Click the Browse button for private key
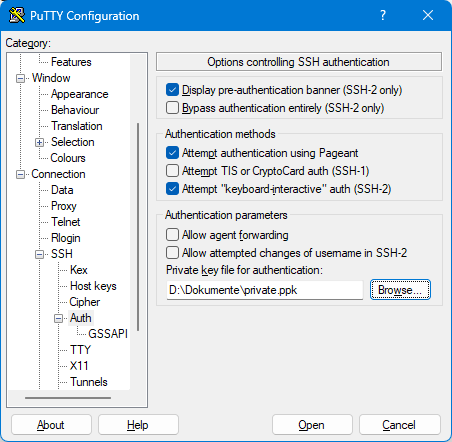Image resolution: width=452 pixels, height=442 pixels. [400, 290]
